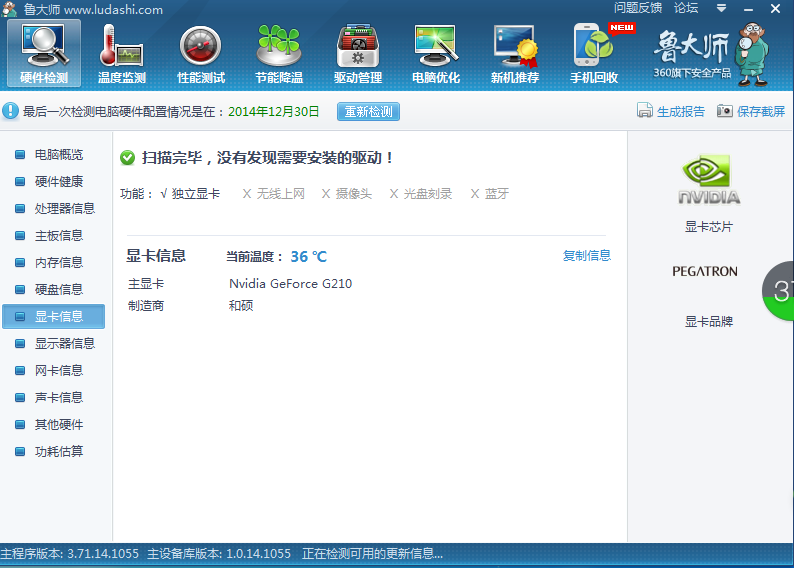Open the 手机回收 phone recycling tool
Screen dimensions: 794x568
[x=593, y=54]
